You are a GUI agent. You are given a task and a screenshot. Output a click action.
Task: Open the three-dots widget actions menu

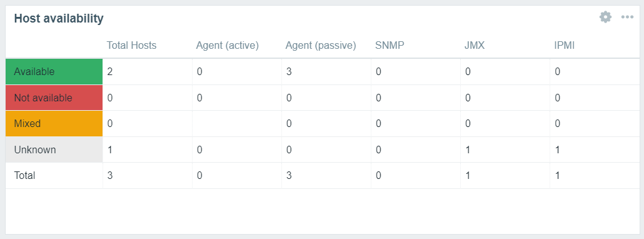(x=627, y=18)
